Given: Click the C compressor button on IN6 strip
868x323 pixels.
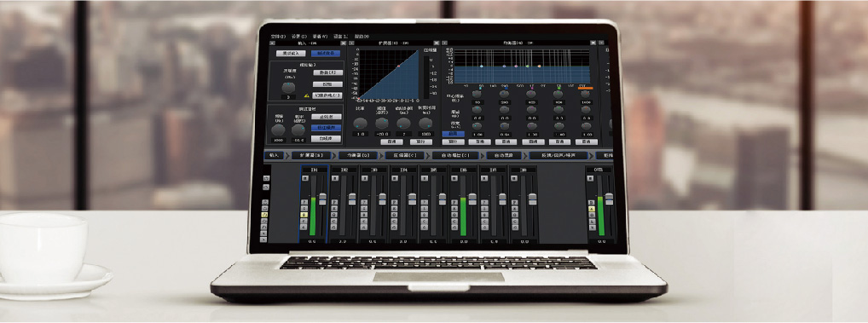Looking at the screenshot, I should pyautogui.click(x=454, y=222).
